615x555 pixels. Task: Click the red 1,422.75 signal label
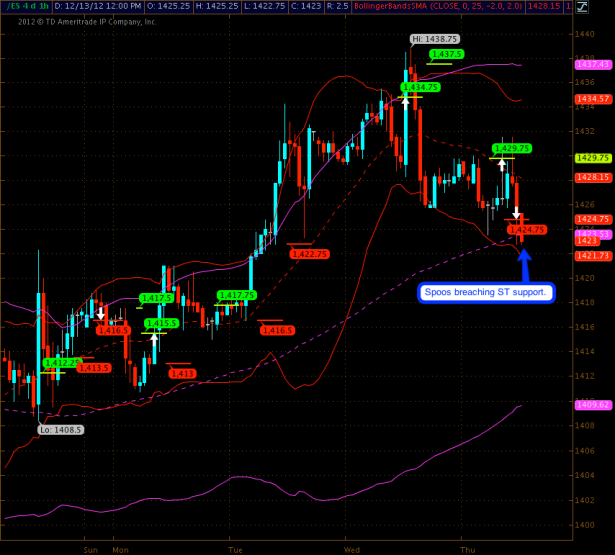309,254
